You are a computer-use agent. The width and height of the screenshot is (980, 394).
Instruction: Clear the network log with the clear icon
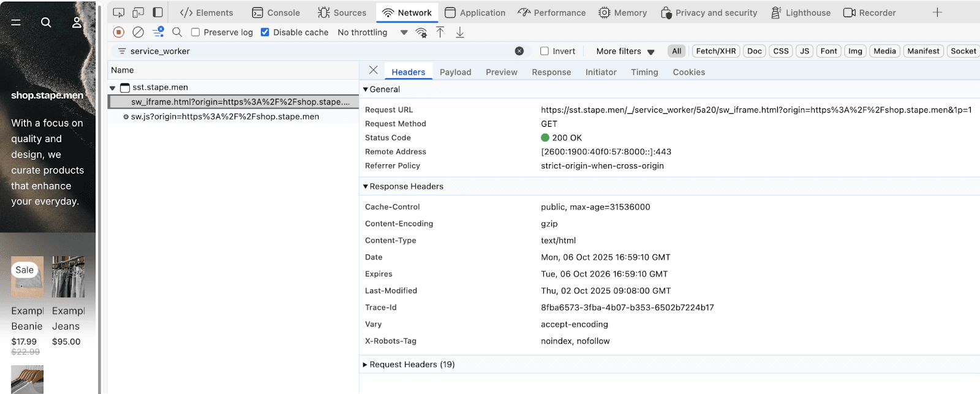tap(138, 32)
